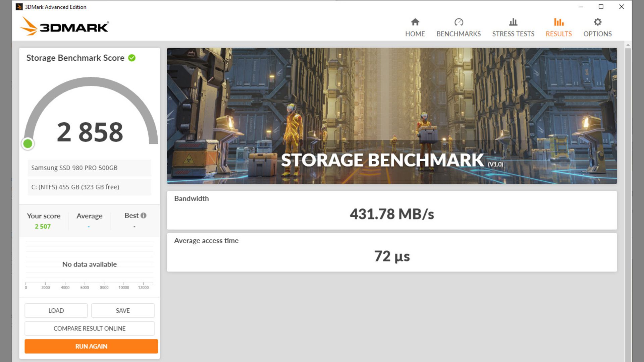The height and width of the screenshot is (362, 644).
Task: Click the orange RUN AGAIN button
Action: coord(91,346)
